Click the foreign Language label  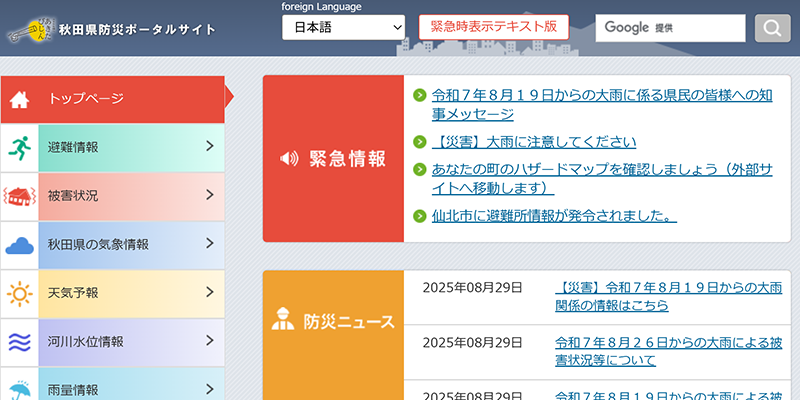point(321,7)
